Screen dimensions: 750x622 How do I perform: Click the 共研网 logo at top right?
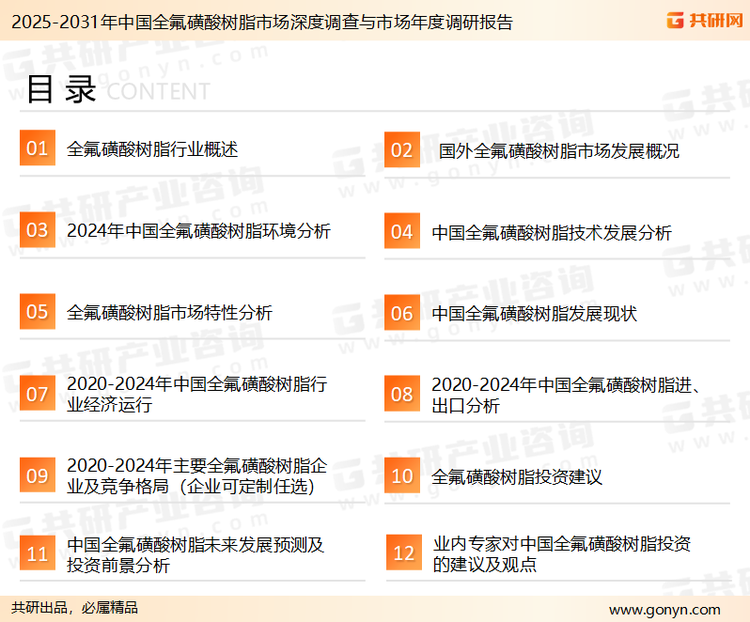705,21
